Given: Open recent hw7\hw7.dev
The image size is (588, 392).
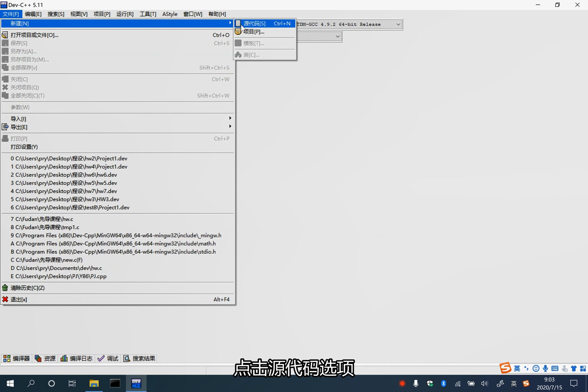Looking at the screenshot, I should pyautogui.click(x=118, y=191).
